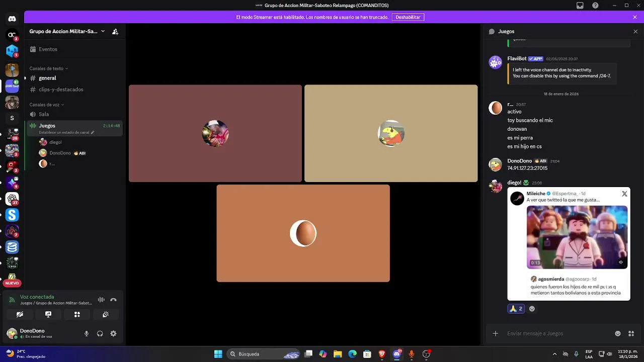Viewport: 644px width, 362px height.
Task: Focus DonoDono's tan video tile
Action: pos(391,133)
